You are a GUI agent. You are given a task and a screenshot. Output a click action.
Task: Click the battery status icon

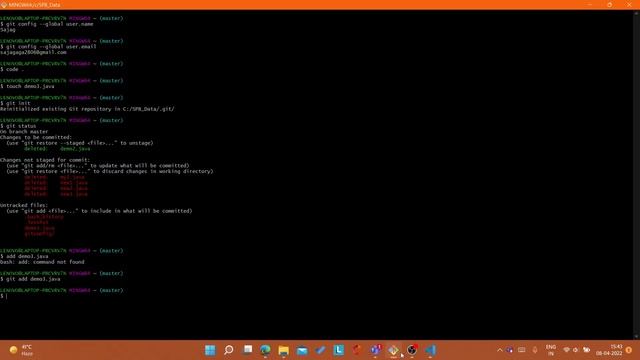pyautogui.click(x=587, y=350)
